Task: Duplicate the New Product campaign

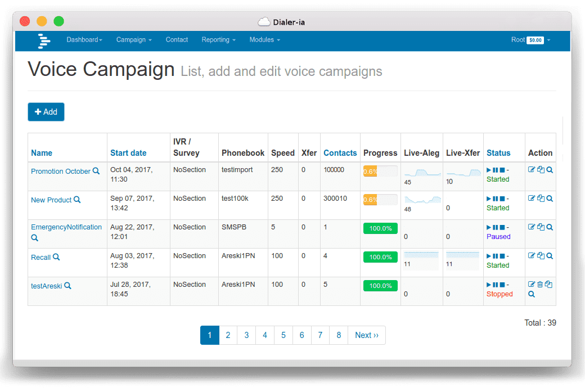Action: point(541,199)
